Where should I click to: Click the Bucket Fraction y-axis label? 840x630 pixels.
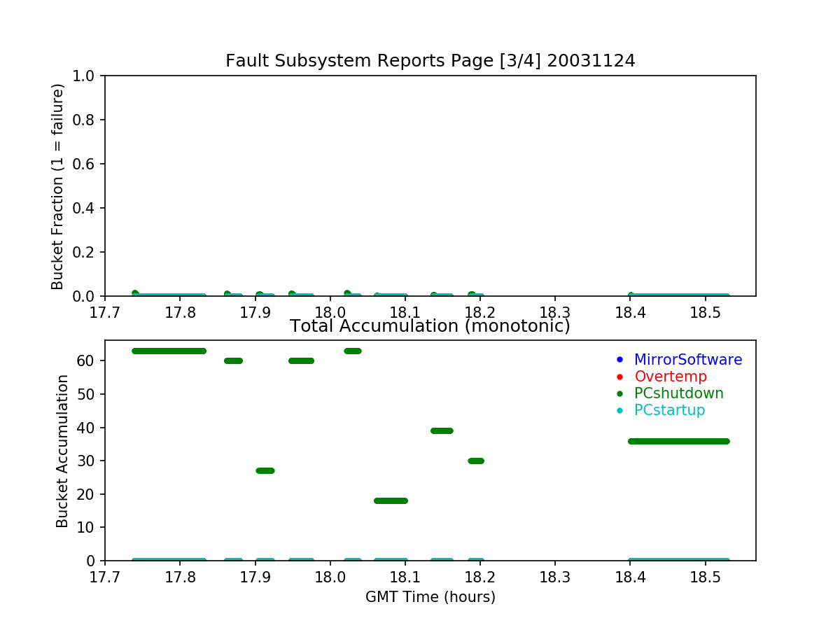click(x=58, y=186)
